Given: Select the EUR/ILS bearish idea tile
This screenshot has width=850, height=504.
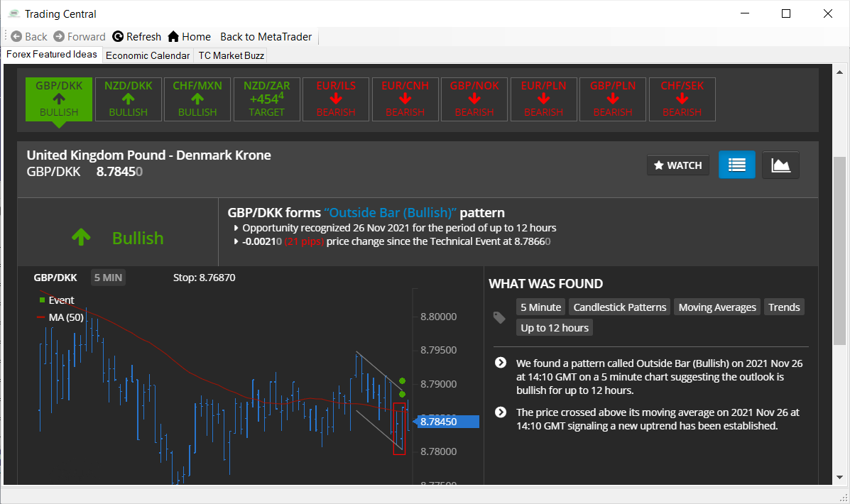Looking at the screenshot, I should [336, 99].
